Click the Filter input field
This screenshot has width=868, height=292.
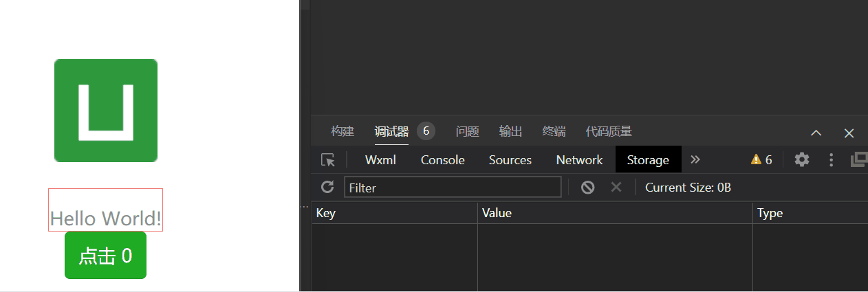(453, 187)
